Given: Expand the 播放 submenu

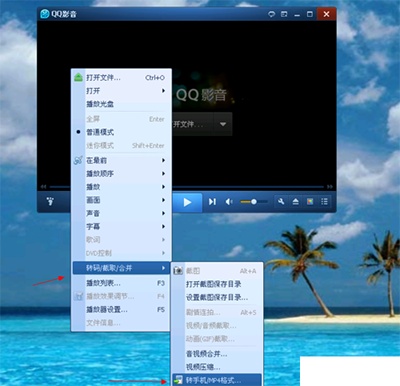Looking at the screenshot, I should pyautogui.click(x=121, y=187).
